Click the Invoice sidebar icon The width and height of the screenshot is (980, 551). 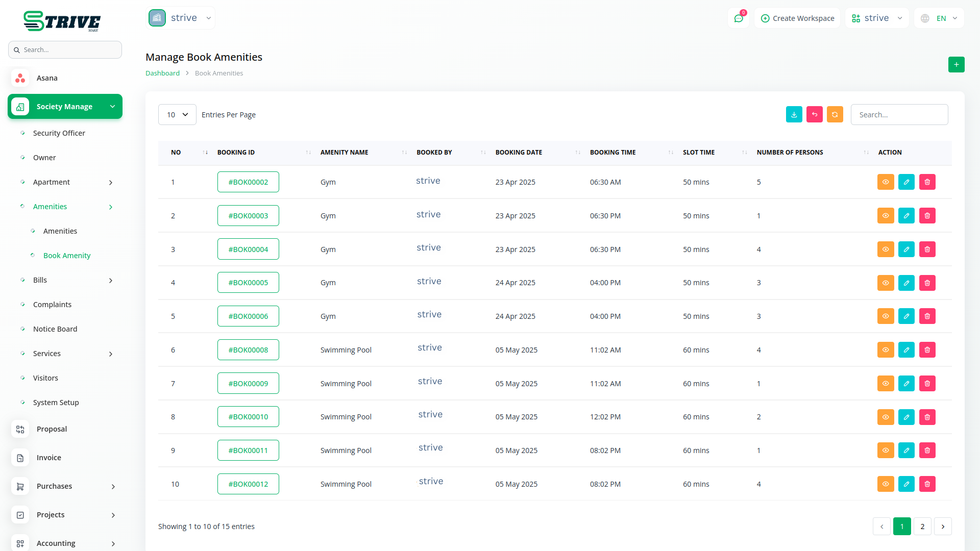tap(20, 458)
